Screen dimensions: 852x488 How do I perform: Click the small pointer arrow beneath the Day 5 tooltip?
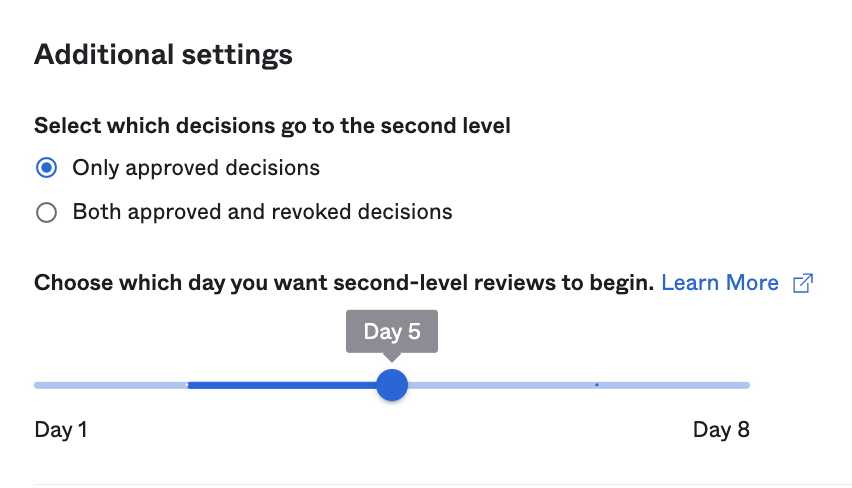click(392, 357)
